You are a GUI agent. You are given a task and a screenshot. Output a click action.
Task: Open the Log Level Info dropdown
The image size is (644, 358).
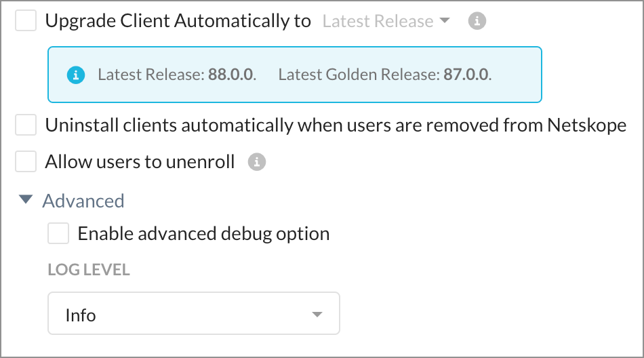point(194,313)
